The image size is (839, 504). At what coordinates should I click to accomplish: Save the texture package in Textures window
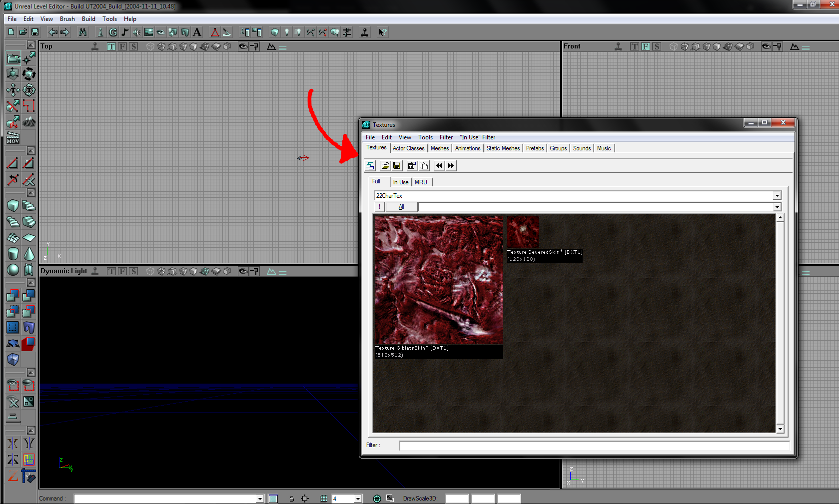pyautogui.click(x=397, y=166)
